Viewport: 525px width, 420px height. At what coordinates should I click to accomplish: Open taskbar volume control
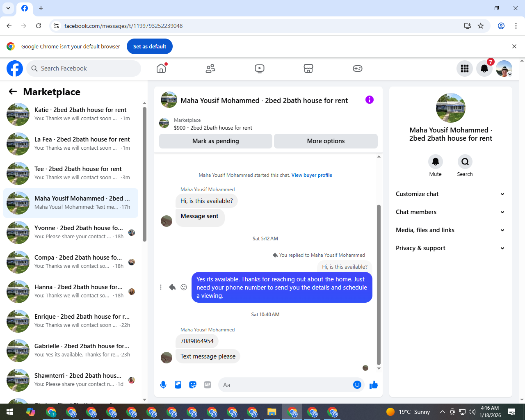[472, 412]
